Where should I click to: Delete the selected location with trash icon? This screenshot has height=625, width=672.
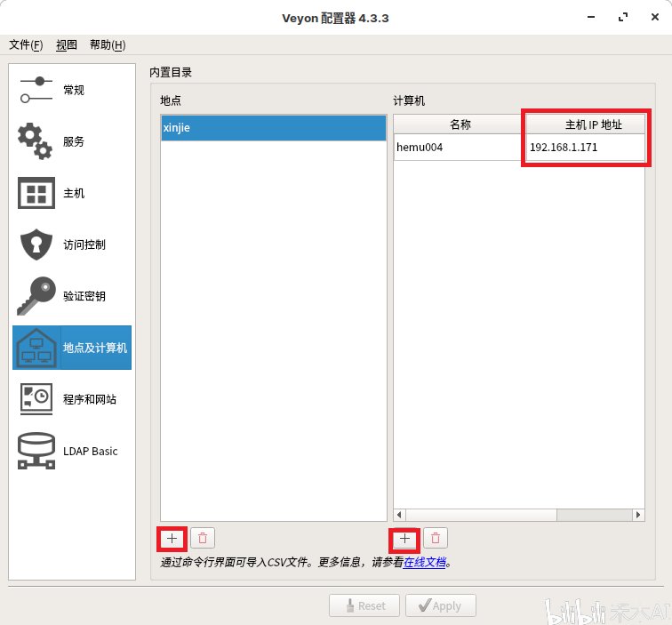click(203, 539)
